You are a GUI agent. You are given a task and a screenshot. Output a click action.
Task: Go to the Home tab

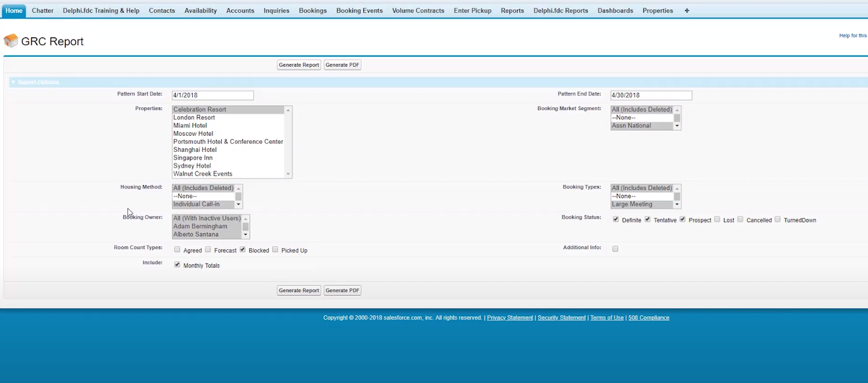tap(14, 11)
